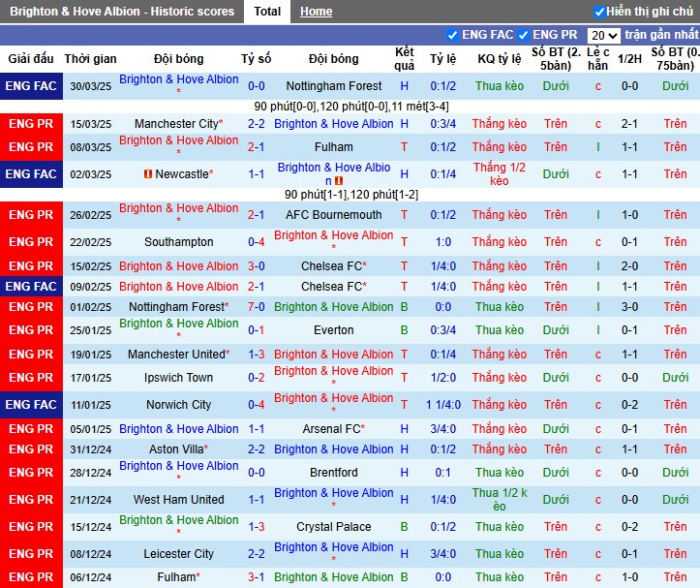Screen dimensions: 700x588
Task: Open AFC Bournemouth team link
Action: tap(333, 215)
